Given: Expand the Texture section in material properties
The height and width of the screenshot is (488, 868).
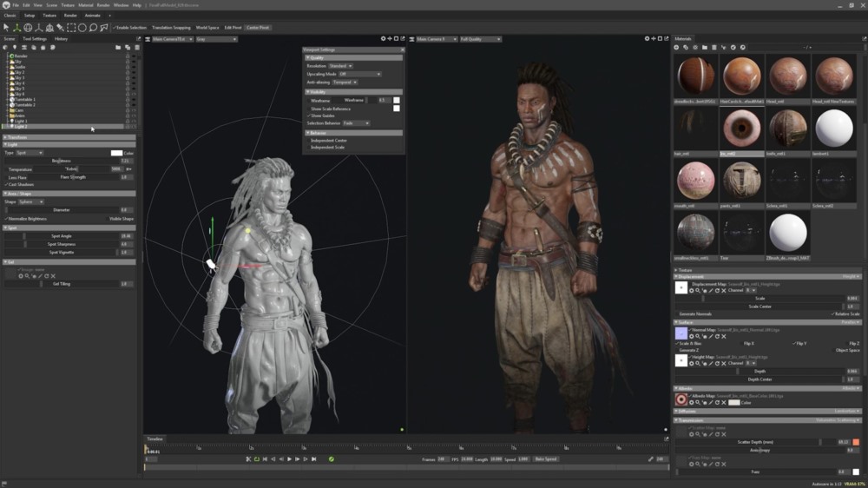Looking at the screenshot, I should pos(766,270).
